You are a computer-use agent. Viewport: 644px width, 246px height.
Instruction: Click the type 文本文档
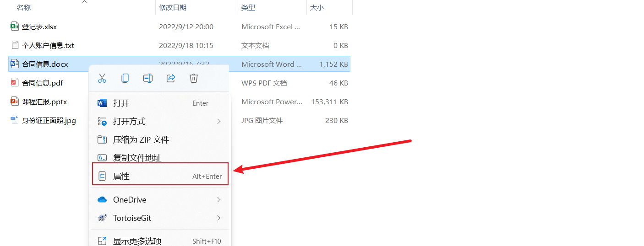point(255,45)
